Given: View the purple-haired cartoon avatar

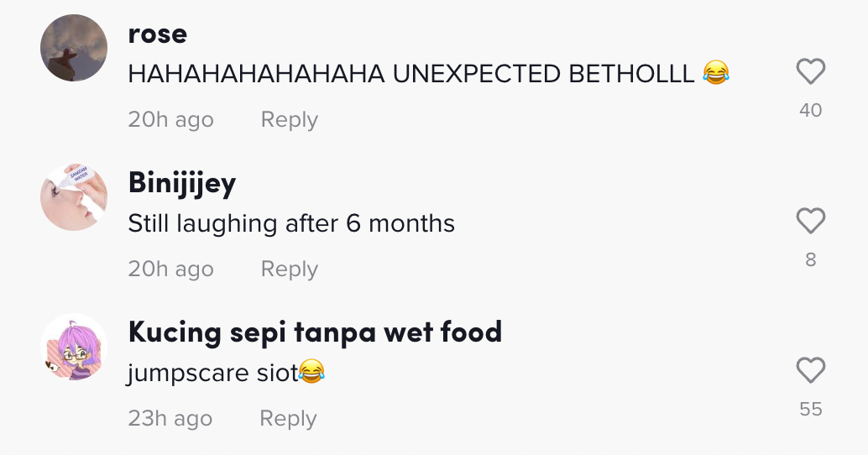Looking at the screenshot, I should [x=74, y=347].
